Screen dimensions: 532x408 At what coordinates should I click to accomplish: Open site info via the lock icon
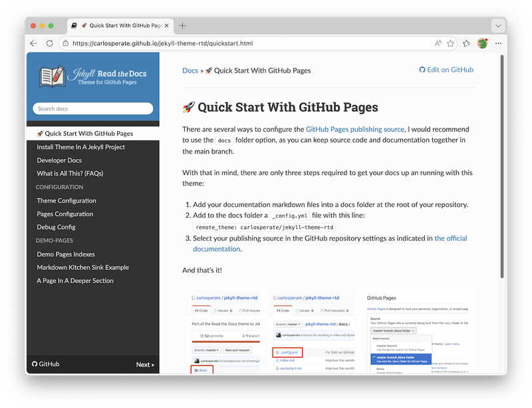[66, 43]
